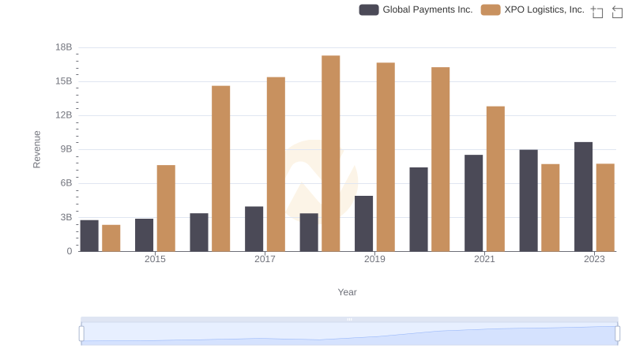Viewport: 632px width, 364px height.
Task: Click the tan XPO Logistics legend swatch
Action: [x=491, y=9]
